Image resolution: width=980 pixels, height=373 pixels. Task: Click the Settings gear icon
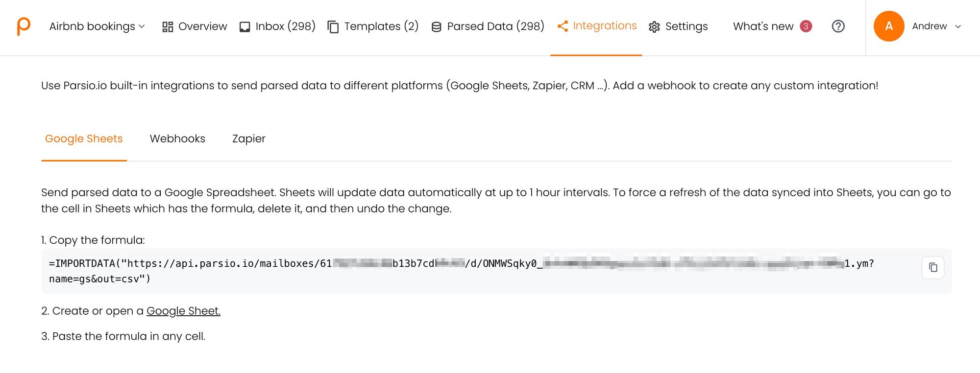(x=654, y=27)
